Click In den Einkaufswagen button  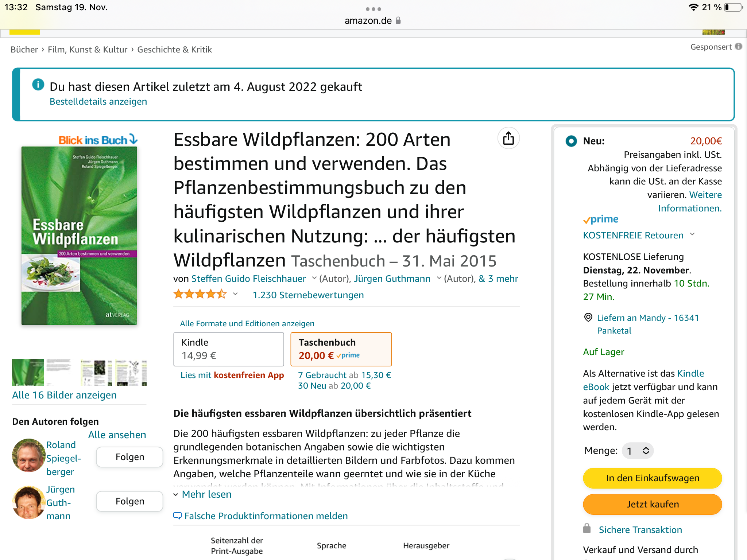[x=652, y=478]
